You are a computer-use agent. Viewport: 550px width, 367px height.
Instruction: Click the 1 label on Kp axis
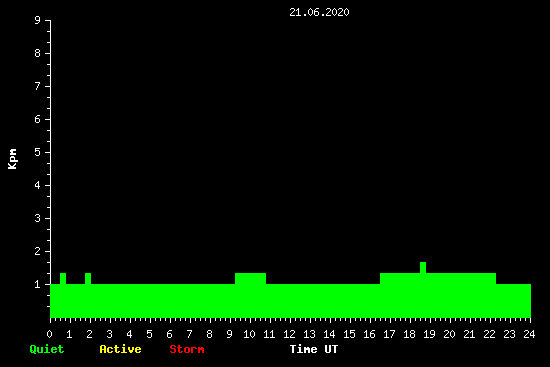pyautogui.click(x=38, y=284)
